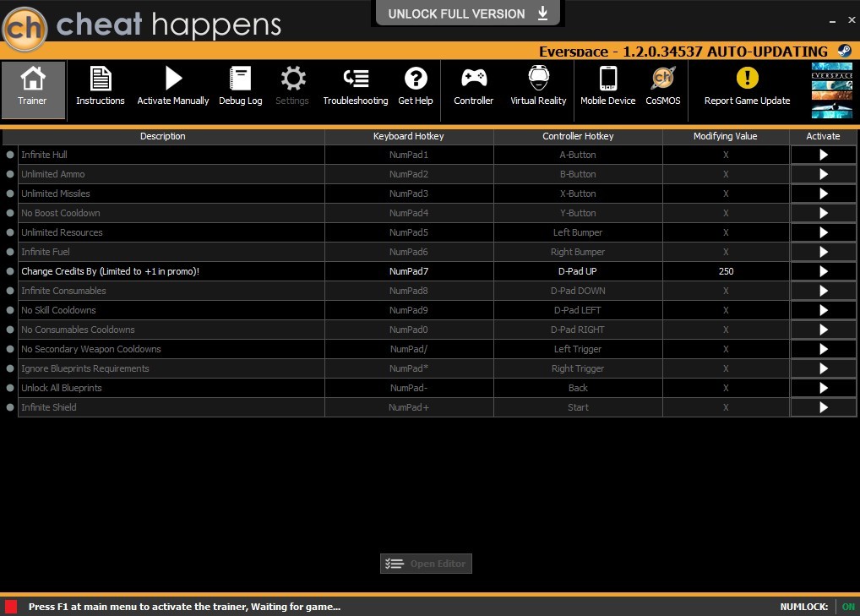Viewport: 860px width, 616px height.
Task: Launch the CoSMOS tool icon
Action: [662, 80]
